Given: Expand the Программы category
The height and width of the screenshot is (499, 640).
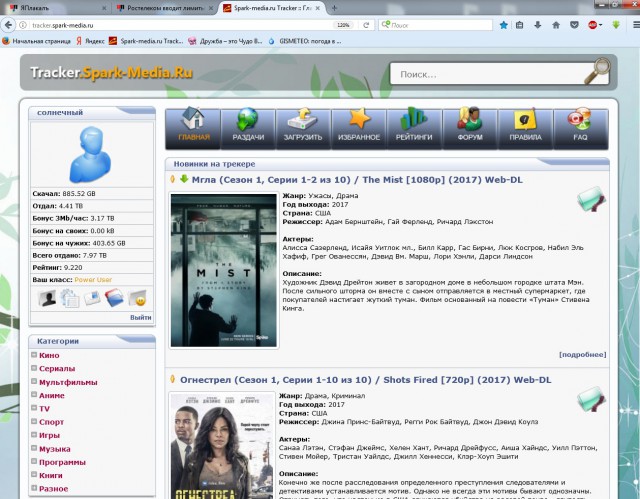Looking at the screenshot, I should 34,461.
